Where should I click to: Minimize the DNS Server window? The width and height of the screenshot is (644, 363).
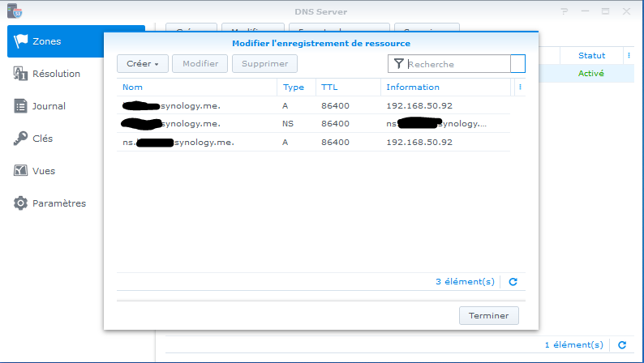[x=586, y=11]
